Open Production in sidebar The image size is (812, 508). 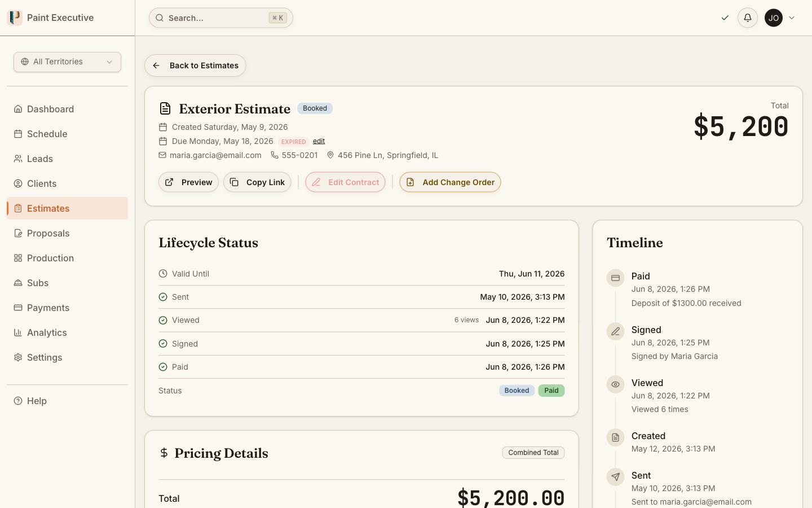[67, 258]
